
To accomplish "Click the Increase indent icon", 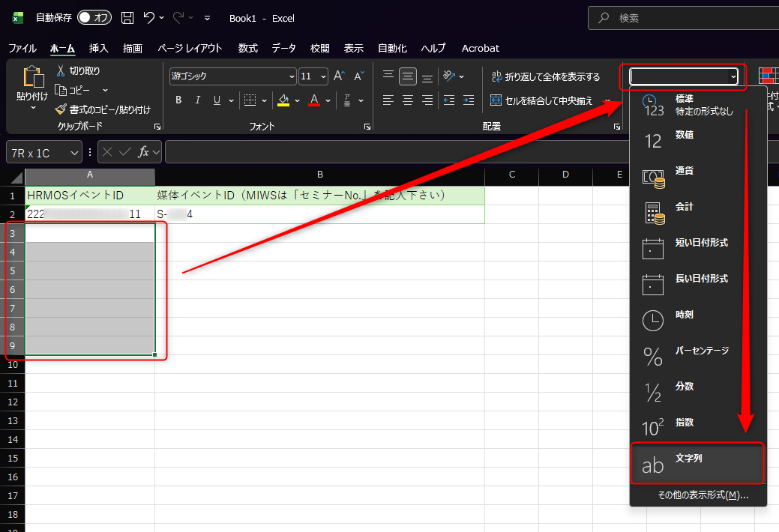I will [x=468, y=100].
